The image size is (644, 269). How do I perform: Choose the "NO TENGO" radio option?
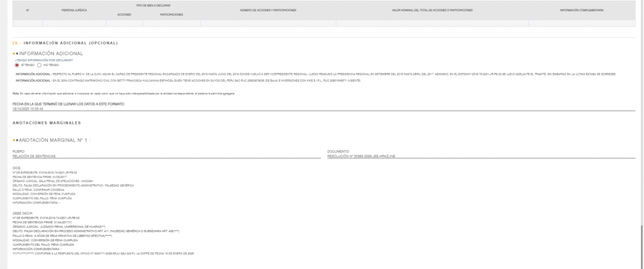point(40,65)
